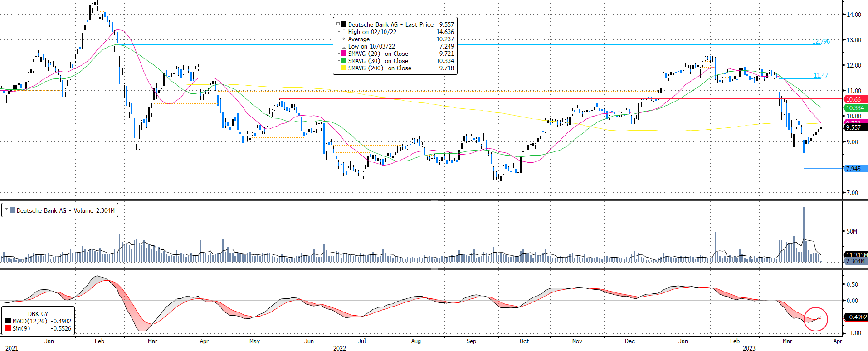Viewport: 868px width, 351px height.
Task: Click the 7.249 low value in legend
Action: (x=446, y=46)
